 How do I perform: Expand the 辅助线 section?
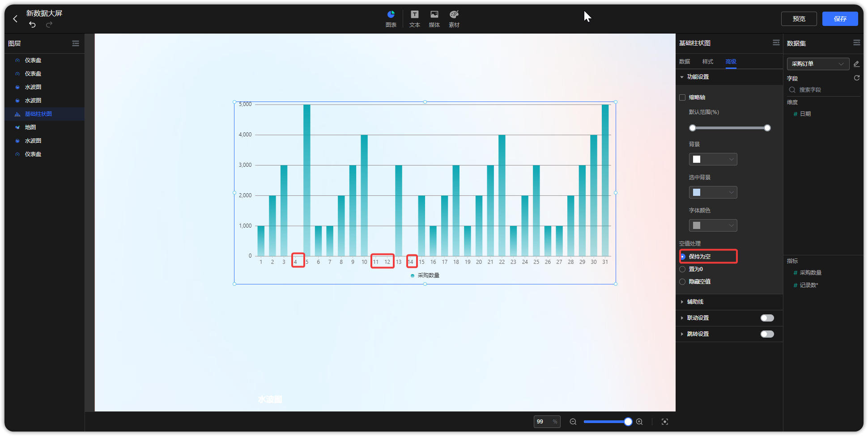pos(682,302)
